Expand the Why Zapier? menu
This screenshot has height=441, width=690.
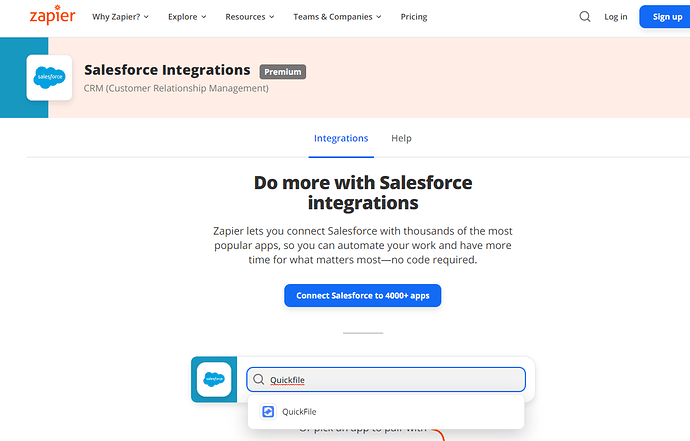pos(120,17)
